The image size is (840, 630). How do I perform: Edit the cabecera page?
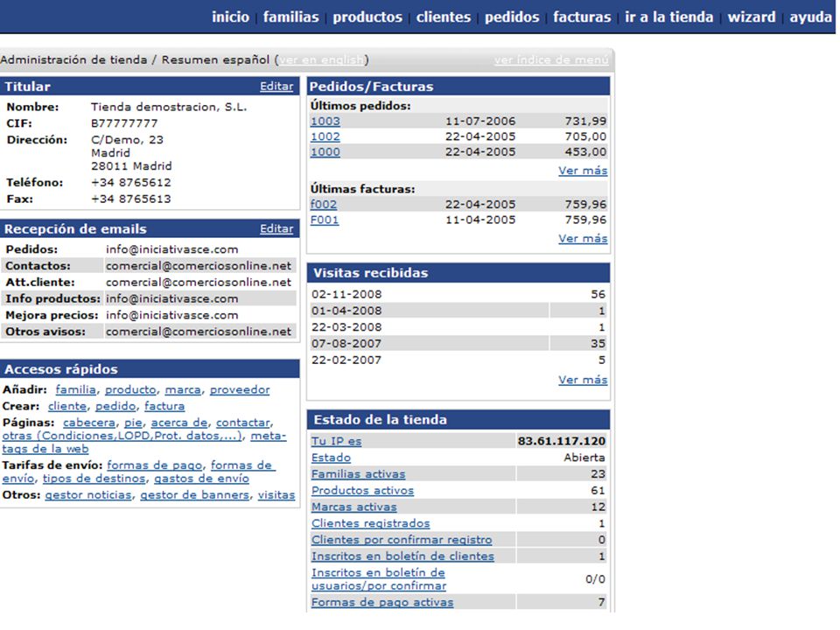[x=89, y=423]
